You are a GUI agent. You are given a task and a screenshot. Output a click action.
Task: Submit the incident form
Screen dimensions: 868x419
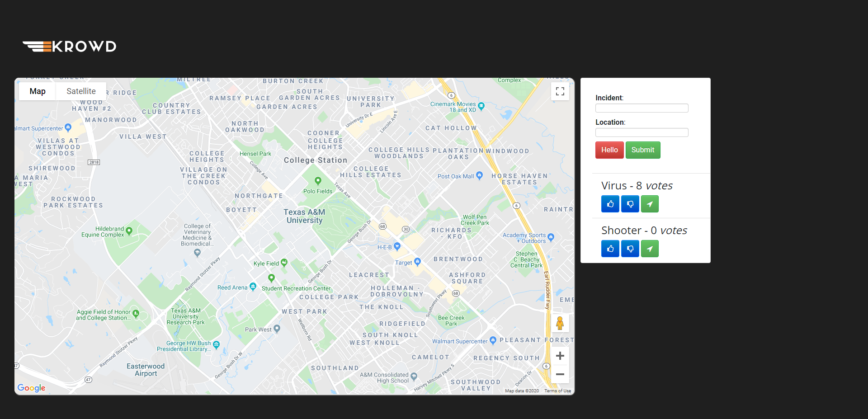643,150
